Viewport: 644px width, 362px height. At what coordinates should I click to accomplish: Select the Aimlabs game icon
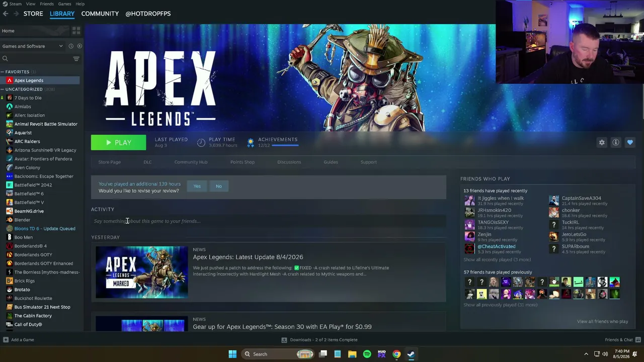tap(10, 107)
